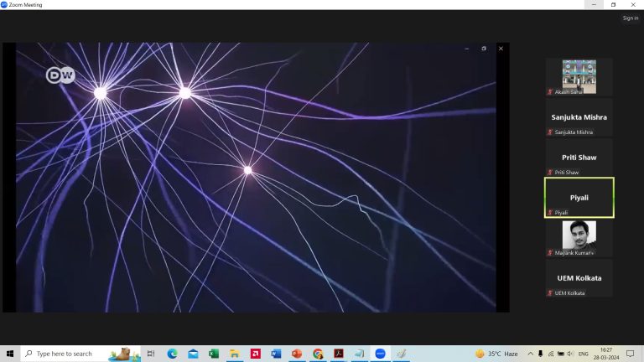Screen dimensions: 644x362
Task: Click the battery tray icon
Action: [x=561, y=354]
